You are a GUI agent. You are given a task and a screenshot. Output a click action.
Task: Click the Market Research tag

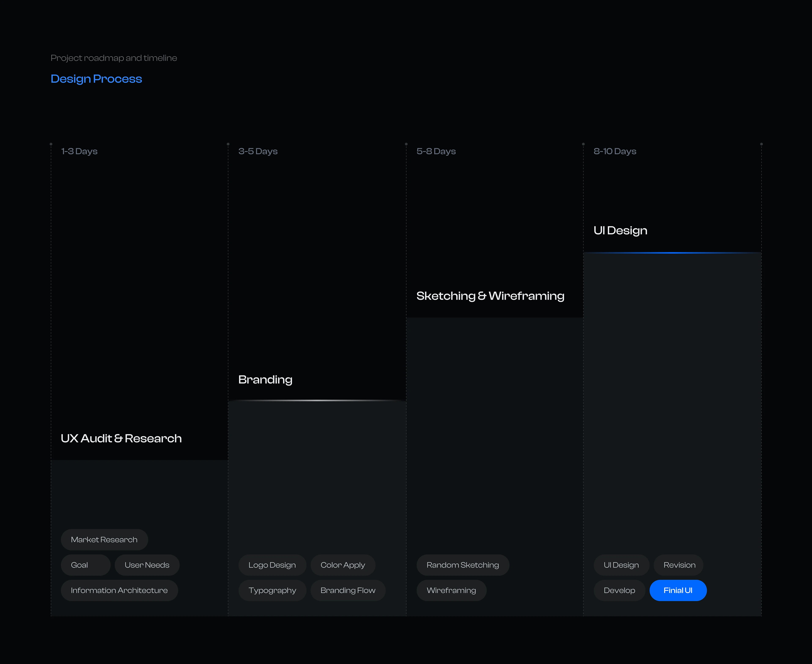point(104,539)
